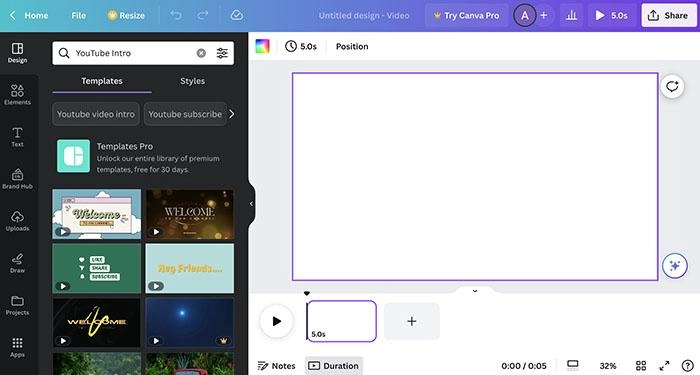Add a new page with plus button
Screen dimensions: 700x375
coord(412,321)
